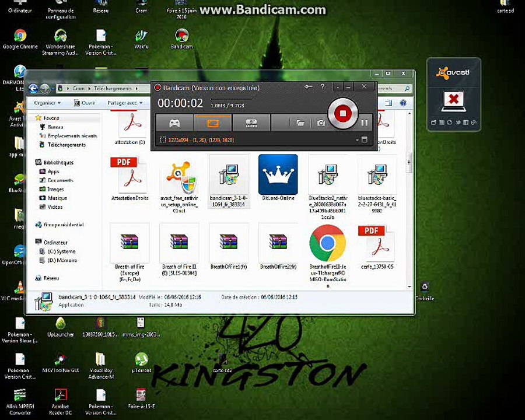Image resolution: width=525 pixels, height=420 pixels.
Task: Open the Musique library
Action: point(57,198)
